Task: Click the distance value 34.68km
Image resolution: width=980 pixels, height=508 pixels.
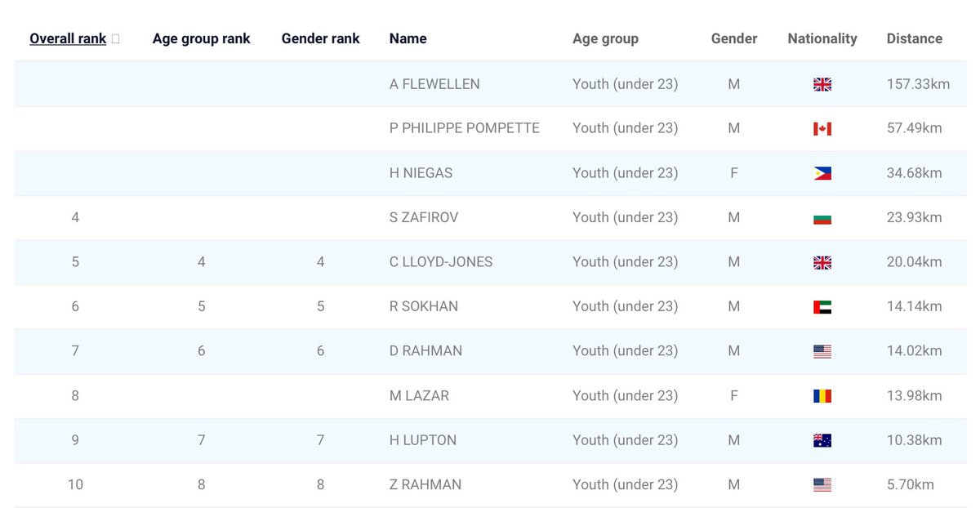Action: [915, 172]
